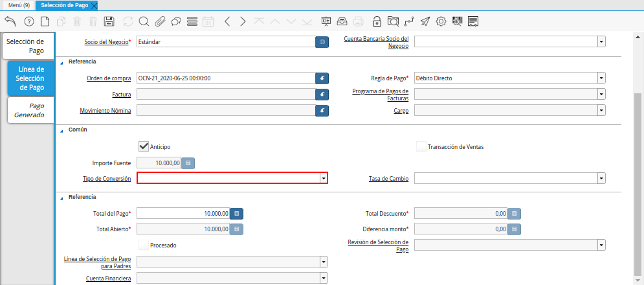The width and height of the screenshot is (644, 285).
Task: Open the Tasa de Cambio dropdown
Action: point(601,178)
